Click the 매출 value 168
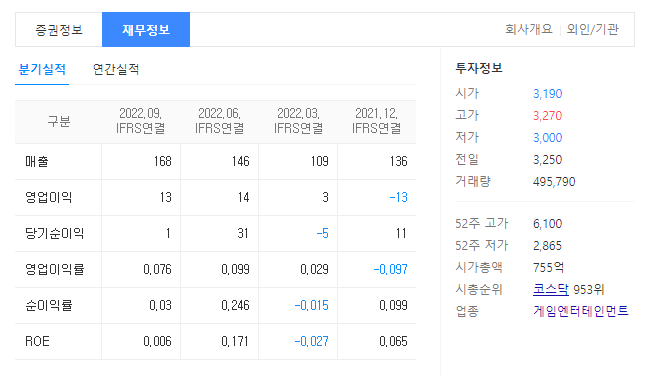The image size is (662, 376). (x=163, y=162)
